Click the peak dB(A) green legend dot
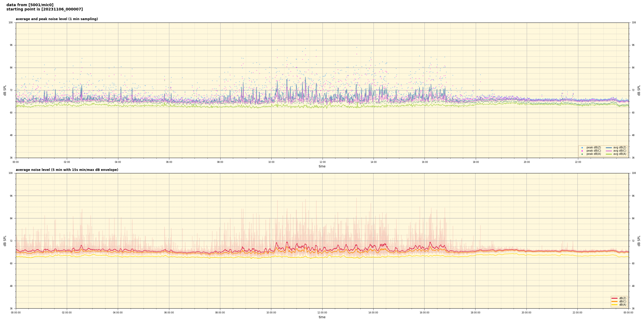This screenshot has width=644, height=322. (x=582, y=154)
